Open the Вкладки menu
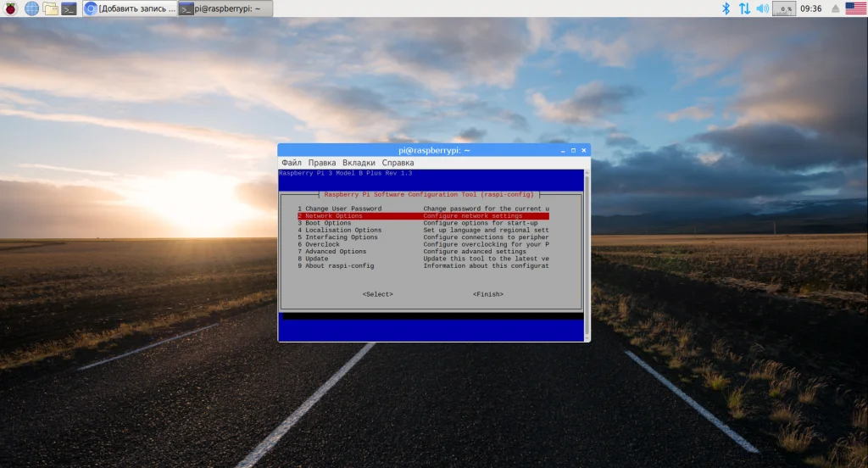This screenshot has width=868, height=468. [359, 163]
